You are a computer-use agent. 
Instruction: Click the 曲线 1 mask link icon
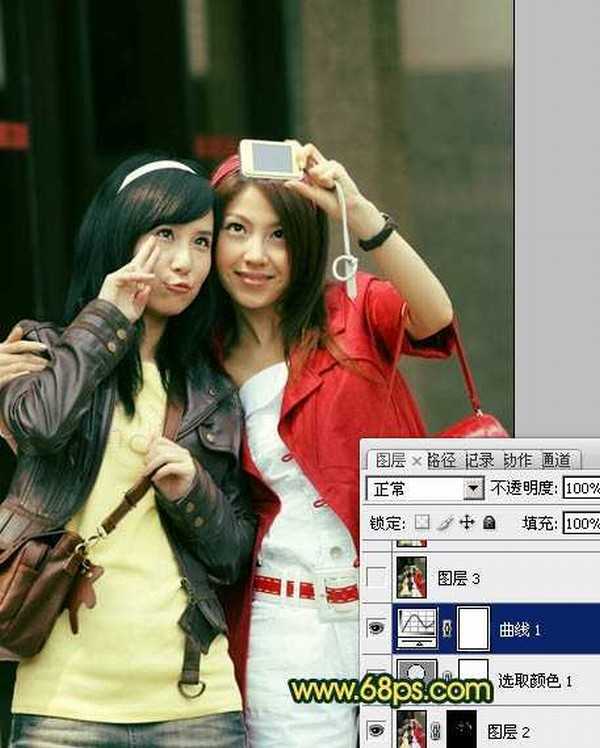click(447, 629)
